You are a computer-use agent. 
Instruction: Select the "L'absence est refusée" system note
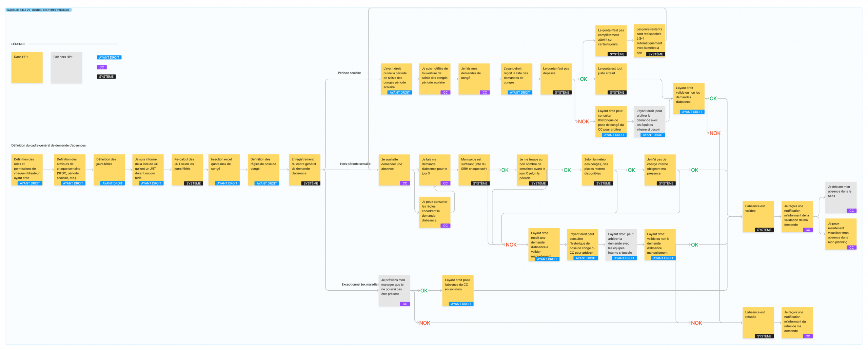[758, 323]
